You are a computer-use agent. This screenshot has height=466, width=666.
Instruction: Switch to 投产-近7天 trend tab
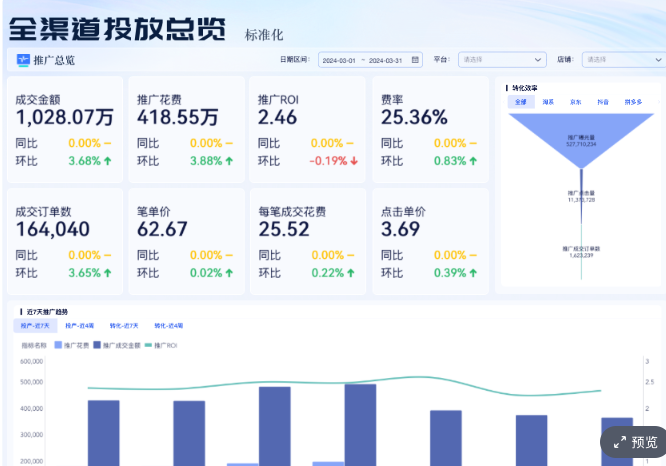(35, 326)
